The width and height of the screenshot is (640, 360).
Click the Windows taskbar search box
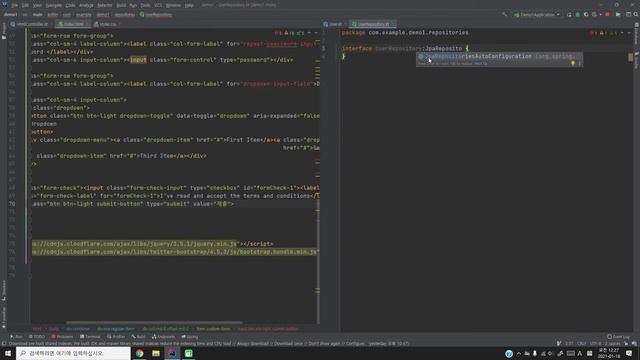click(x=73, y=353)
